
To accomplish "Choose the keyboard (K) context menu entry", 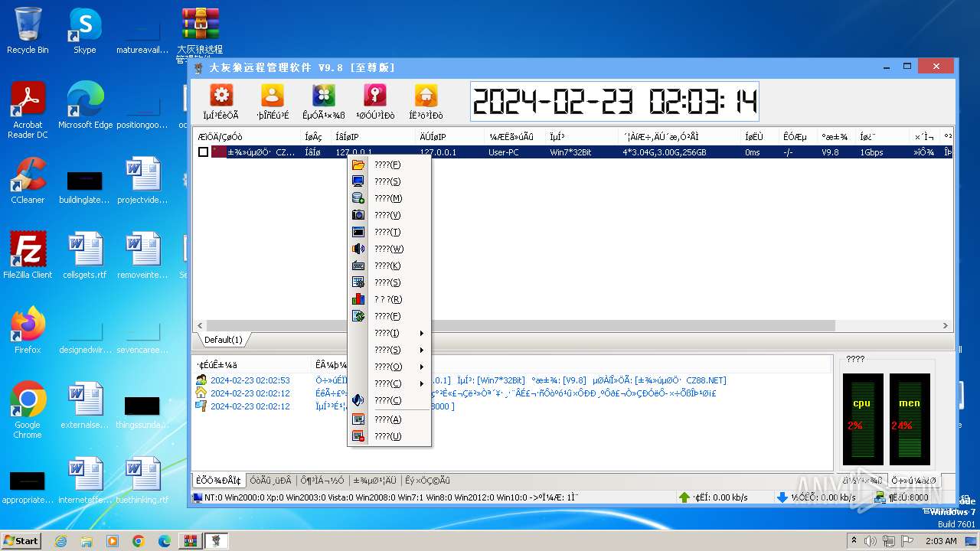I will coord(389,266).
